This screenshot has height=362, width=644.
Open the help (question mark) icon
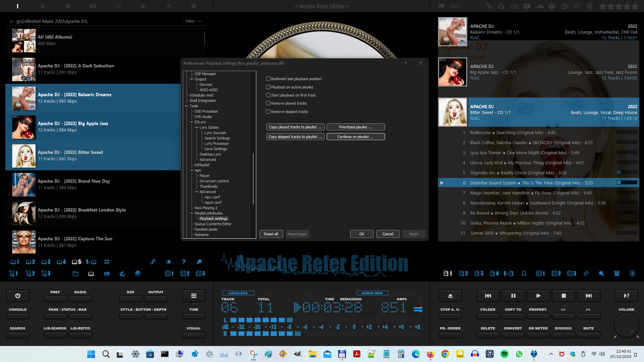pos(184,261)
